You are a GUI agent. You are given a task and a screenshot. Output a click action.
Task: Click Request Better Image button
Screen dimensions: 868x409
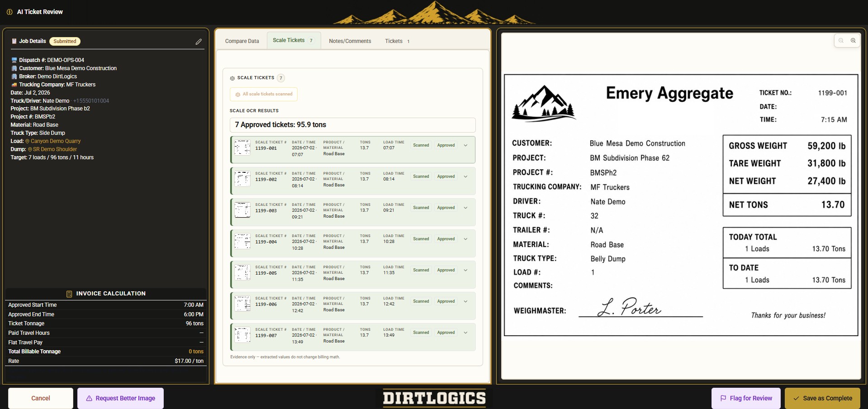[x=120, y=398]
